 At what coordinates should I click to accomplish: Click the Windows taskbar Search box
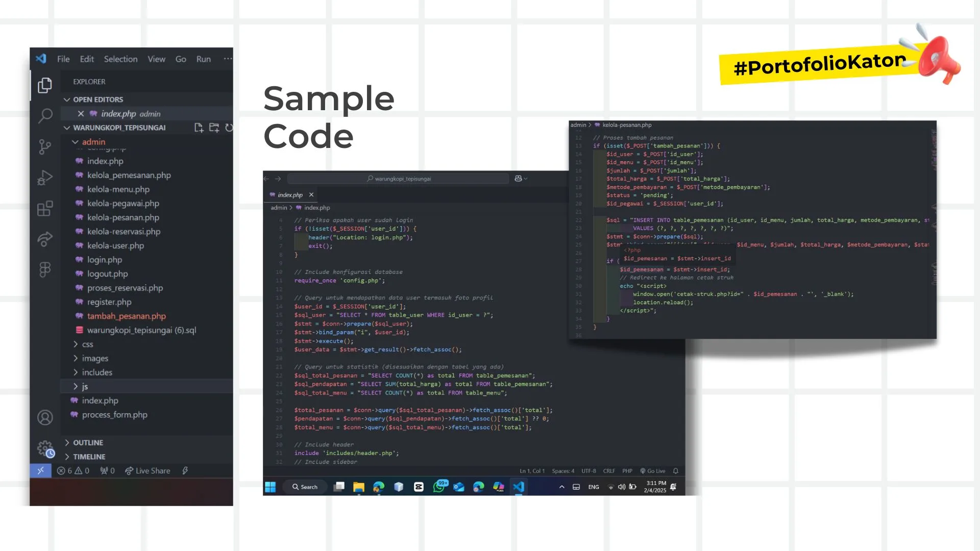point(305,487)
